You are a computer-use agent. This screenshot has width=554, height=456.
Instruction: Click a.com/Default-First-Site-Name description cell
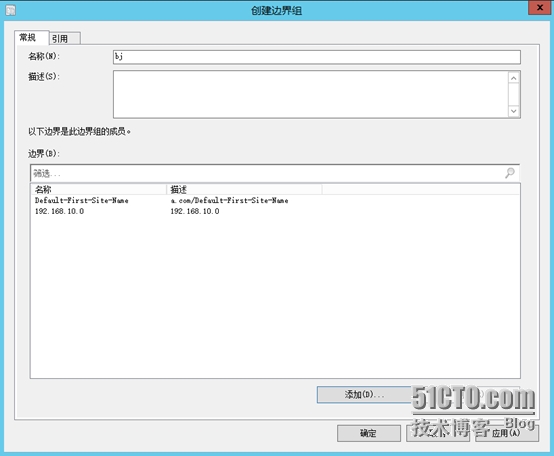tap(229, 201)
